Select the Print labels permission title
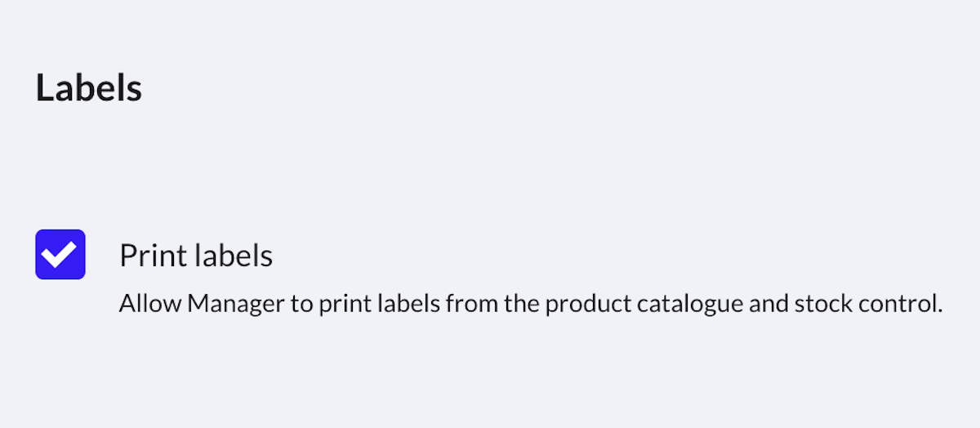 coord(196,256)
